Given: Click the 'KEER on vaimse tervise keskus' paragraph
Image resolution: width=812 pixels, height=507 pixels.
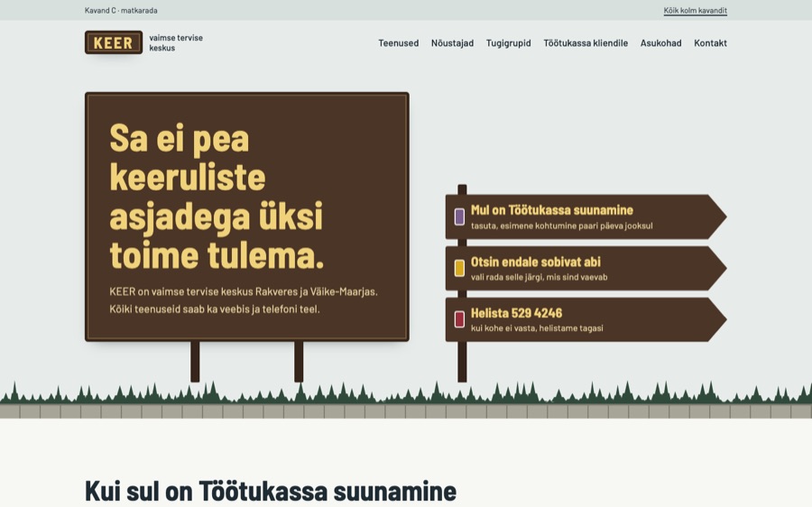Looking at the screenshot, I should [x=244, y=300].
